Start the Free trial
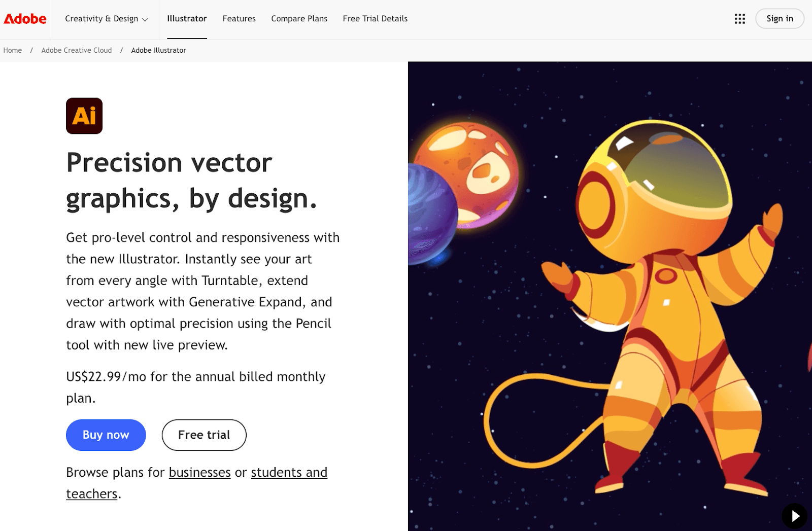The image size is (812, 531). 204,435
